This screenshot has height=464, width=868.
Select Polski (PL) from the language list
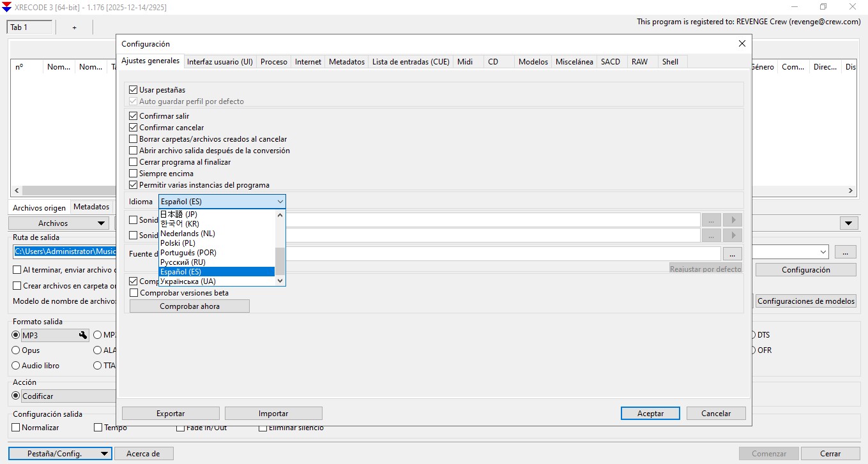coord(178,243)
